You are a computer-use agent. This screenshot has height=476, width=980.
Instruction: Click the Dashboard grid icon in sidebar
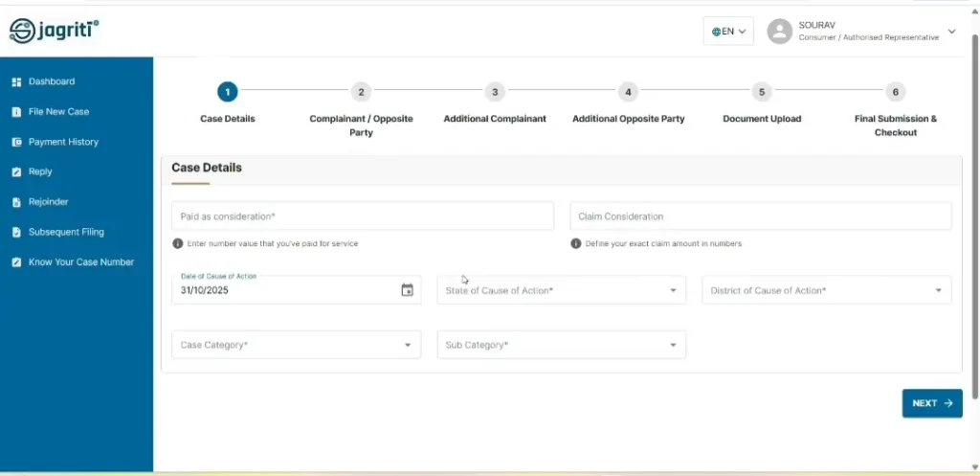17,82
